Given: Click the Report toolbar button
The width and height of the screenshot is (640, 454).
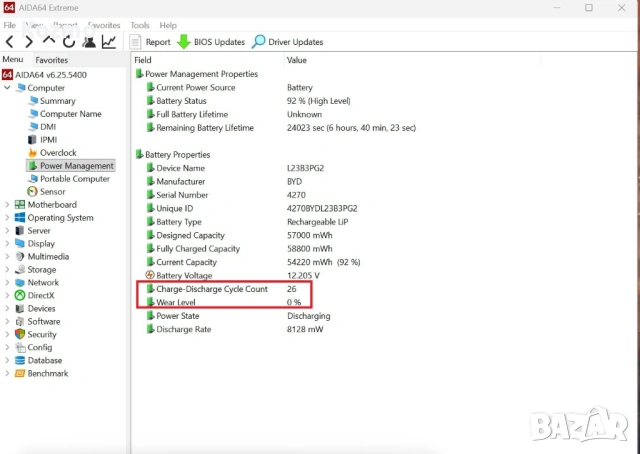Looking at the screenshot, I should pos(150,42).
